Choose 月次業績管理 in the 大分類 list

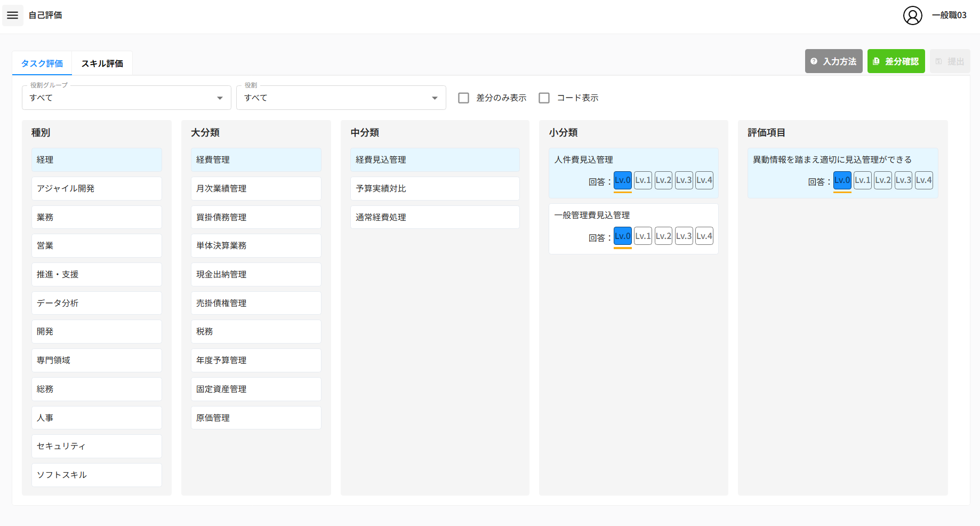coord(256,188)
